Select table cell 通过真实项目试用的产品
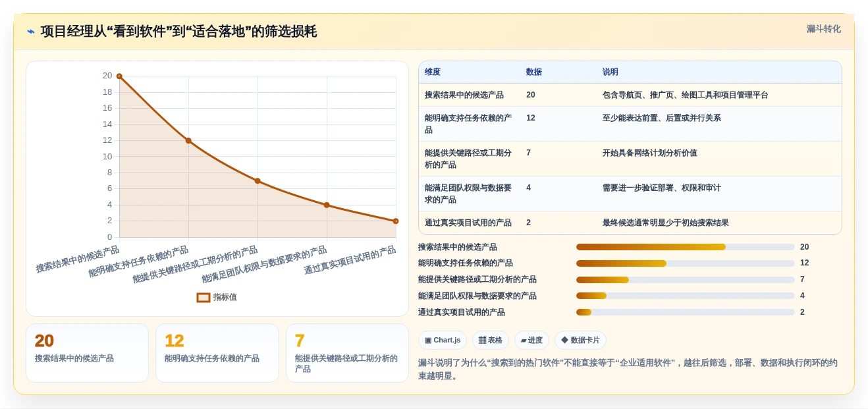 click(x=468, y=223)
